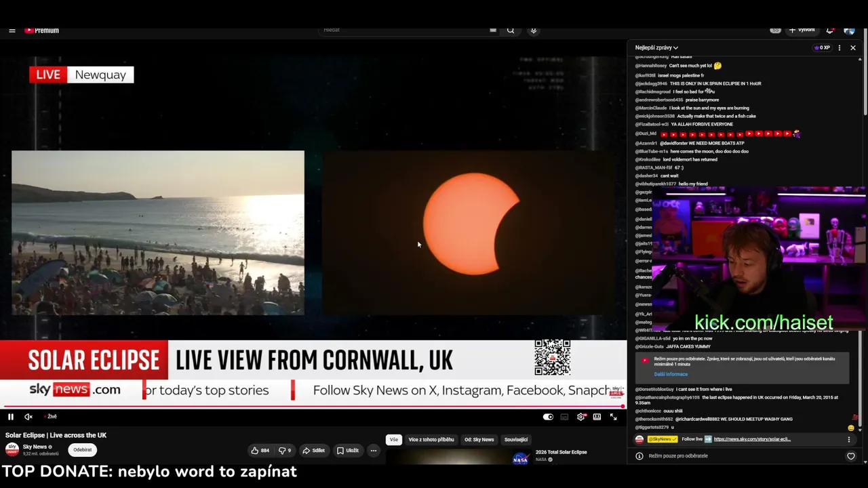Select the Více z tohoto příběhu chip

click(x=431, y=440)
